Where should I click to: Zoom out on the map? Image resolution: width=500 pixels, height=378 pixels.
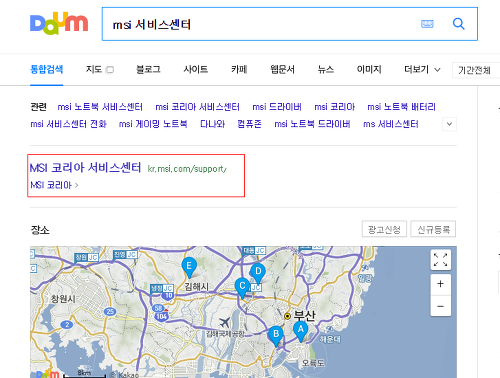click(441, 306)
